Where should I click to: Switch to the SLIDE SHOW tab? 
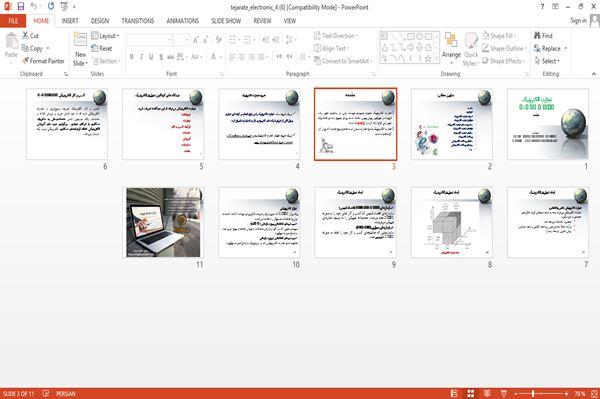click(x=226, y=21)
